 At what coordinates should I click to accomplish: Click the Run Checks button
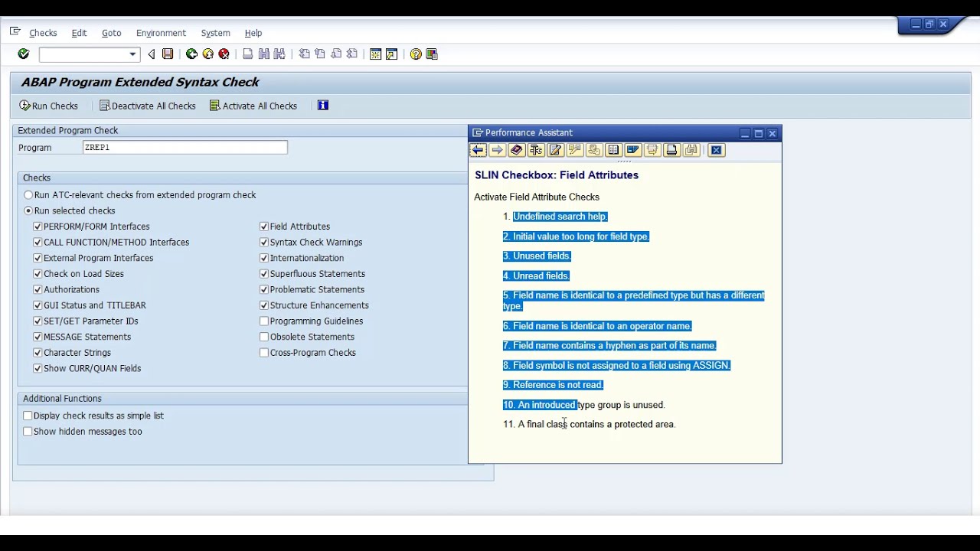click(49, 106)
